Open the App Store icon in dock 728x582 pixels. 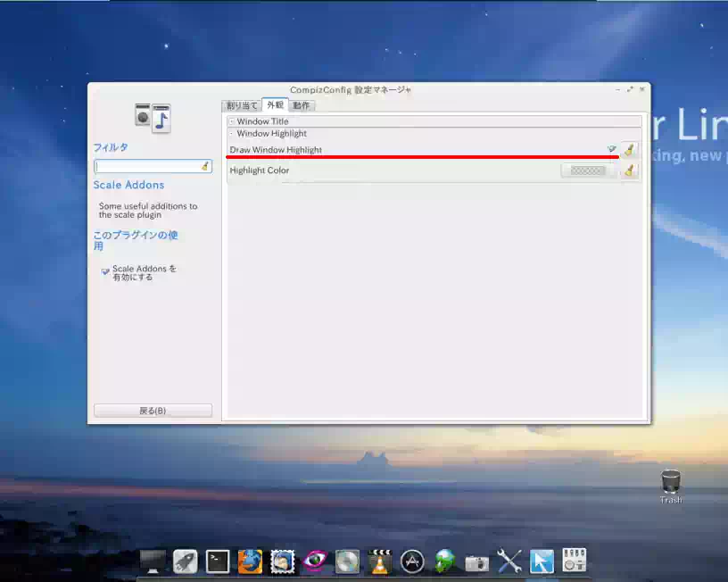(412, 561)
